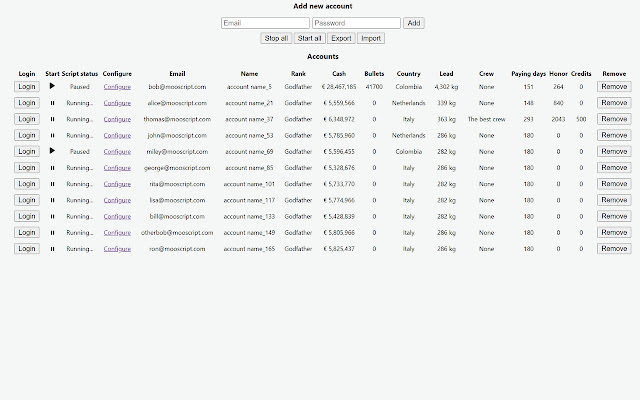Click the '41700' bullets value
Screen dimensions: 640x400
click(x=374, y=87)
